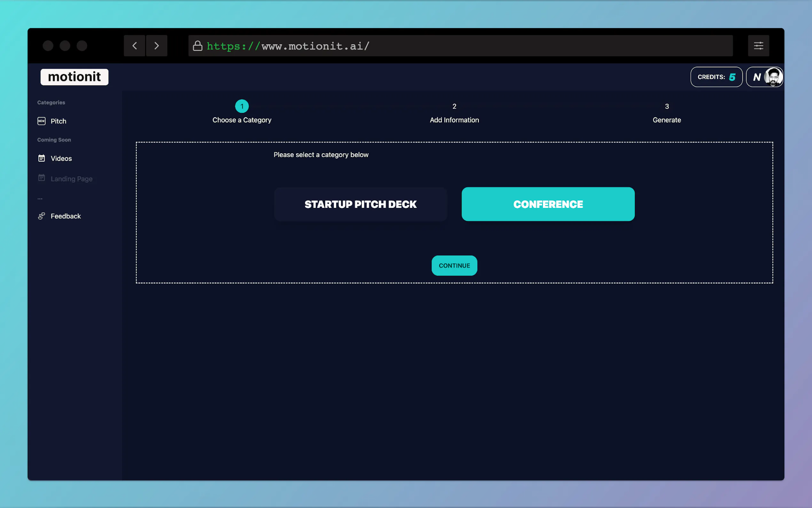Select the Pitch category in the sidebar
812x508 pixels.
tap(58, 121)
